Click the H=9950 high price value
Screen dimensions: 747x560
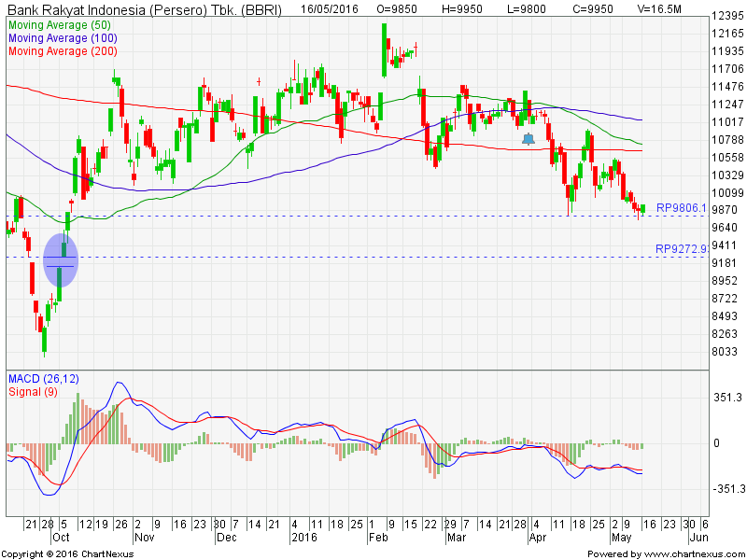coord(461,9)
